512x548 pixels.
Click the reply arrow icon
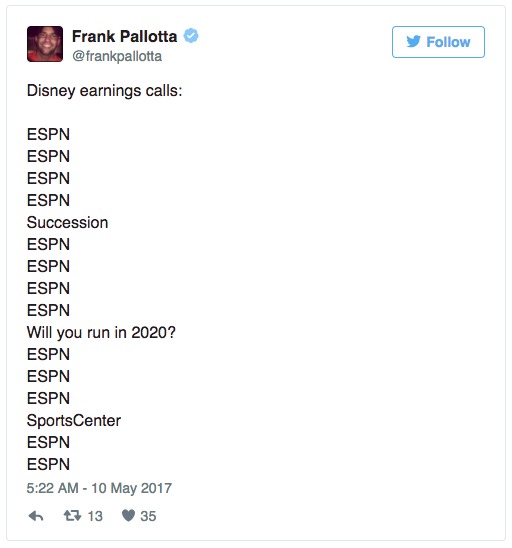coord(36,516)
